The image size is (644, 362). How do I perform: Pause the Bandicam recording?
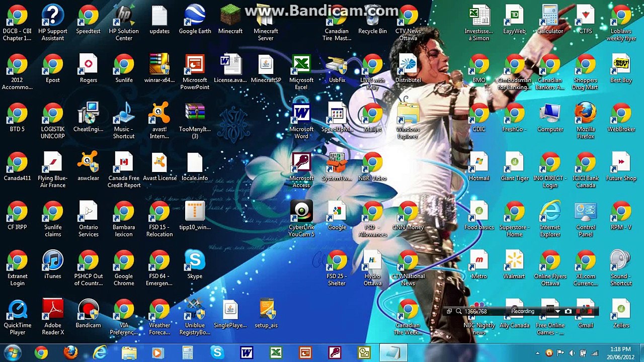pos(578,311)
